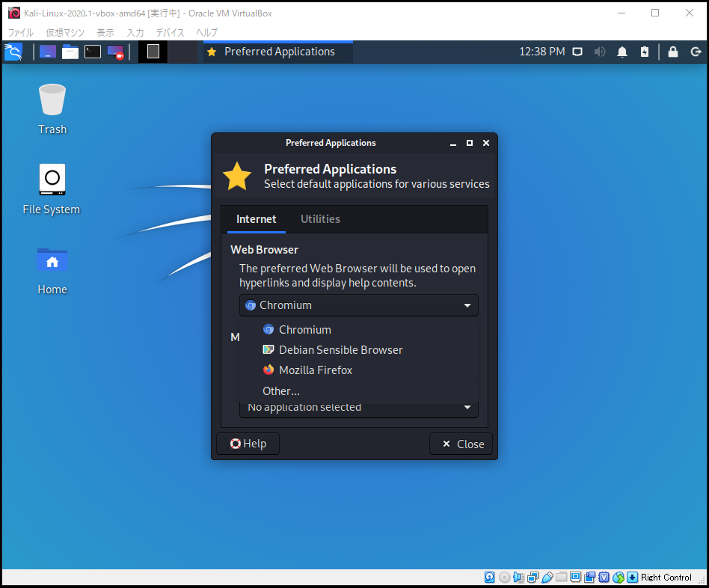Viewport: 709px width, 588px height.
Task: Open the notifications bell icon
Action: (x=622, y=52)
